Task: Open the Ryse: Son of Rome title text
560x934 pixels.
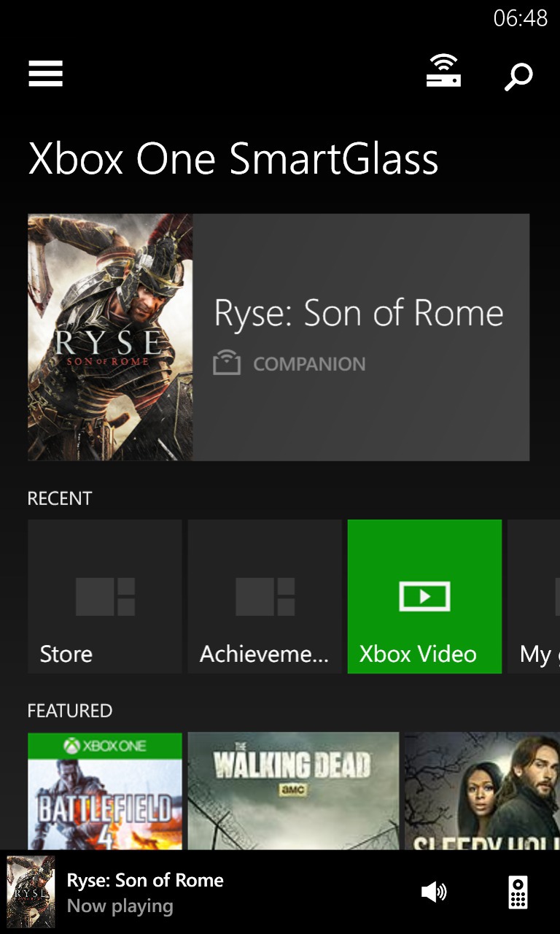Action: pyautogui.click(x=359, y=313)
